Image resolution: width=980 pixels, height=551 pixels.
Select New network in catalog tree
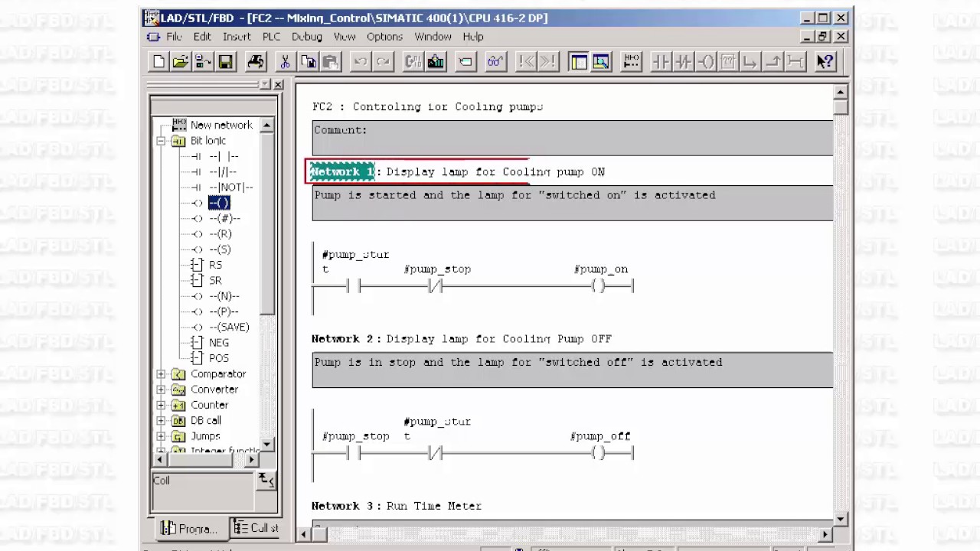(x=221, y=125)
